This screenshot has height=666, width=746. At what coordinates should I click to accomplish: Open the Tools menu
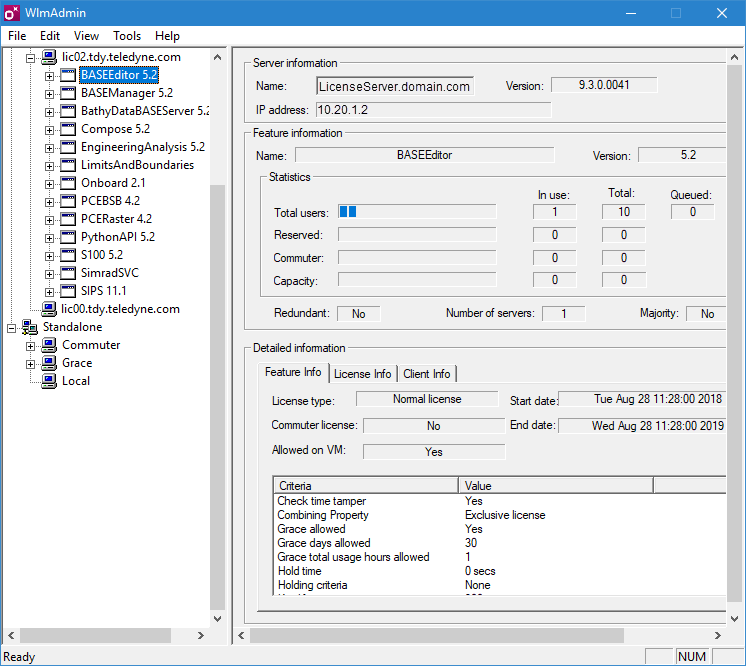127,35
